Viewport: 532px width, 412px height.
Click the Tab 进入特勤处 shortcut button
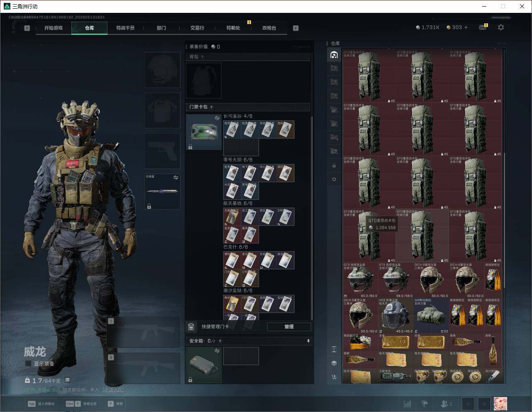(41, 404)
